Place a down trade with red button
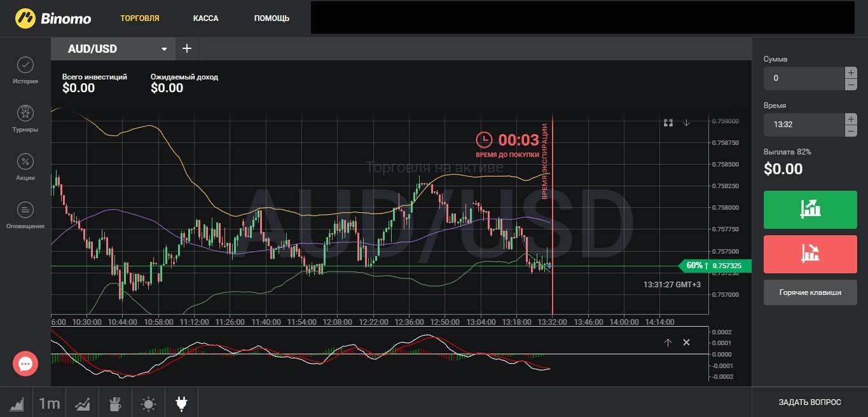Viewport: 868px width, 417px height. [810, 254]
